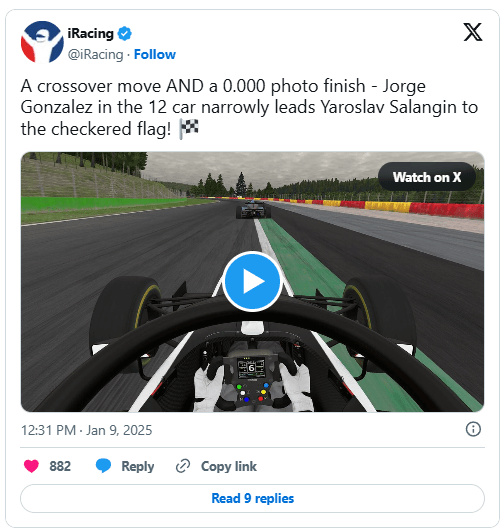Image resolution: width=504 pixels, height=532 pixels.
Task: Open the 12:31 PM Jan 9, 2025 timestamp
Action: [87, 430]
